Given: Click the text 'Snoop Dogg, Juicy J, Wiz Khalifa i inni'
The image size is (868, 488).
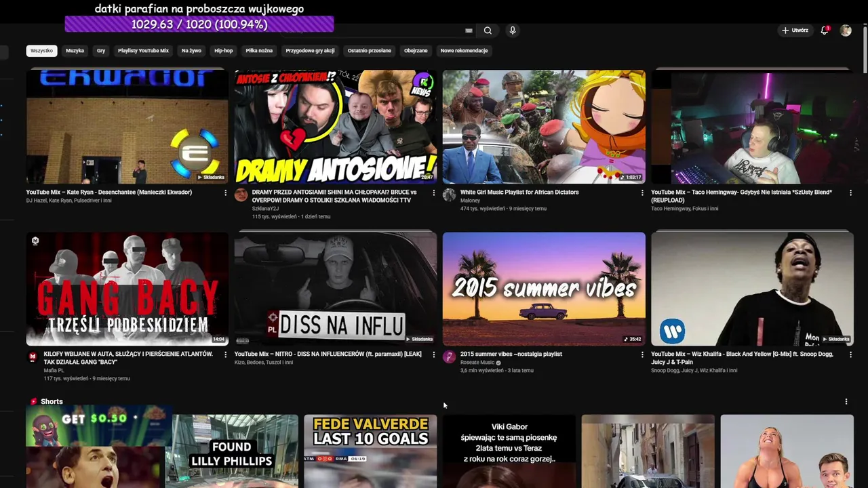Looking at the screenshot, I should pos(694,371).
